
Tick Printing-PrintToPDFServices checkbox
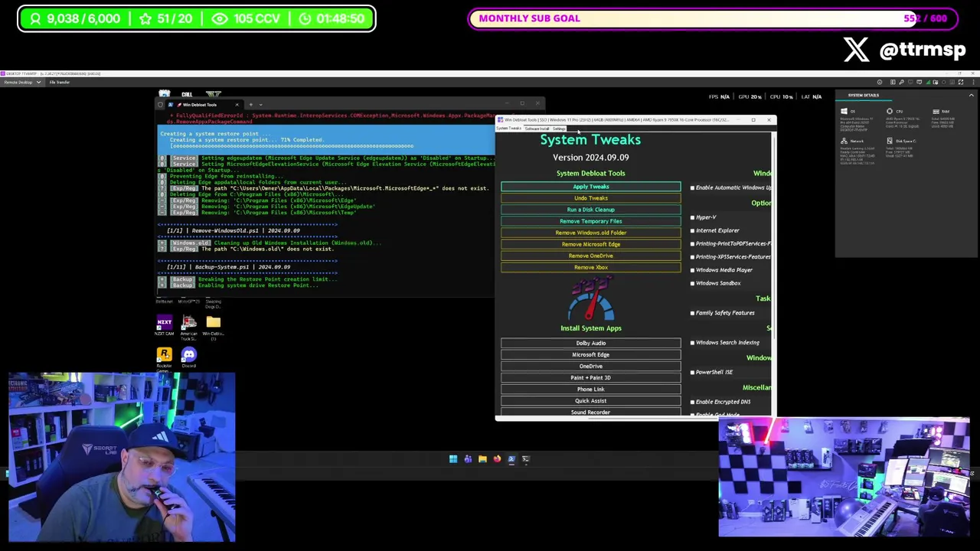[692, 243]
